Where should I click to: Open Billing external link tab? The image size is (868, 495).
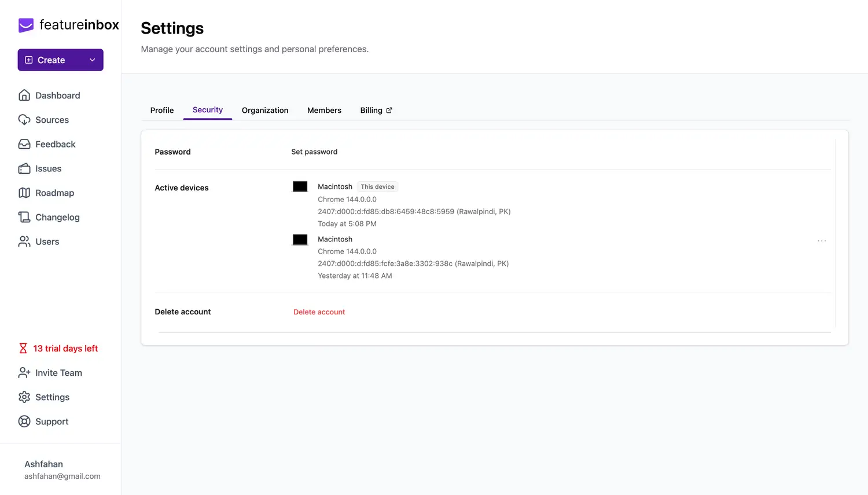pos(376,111)
